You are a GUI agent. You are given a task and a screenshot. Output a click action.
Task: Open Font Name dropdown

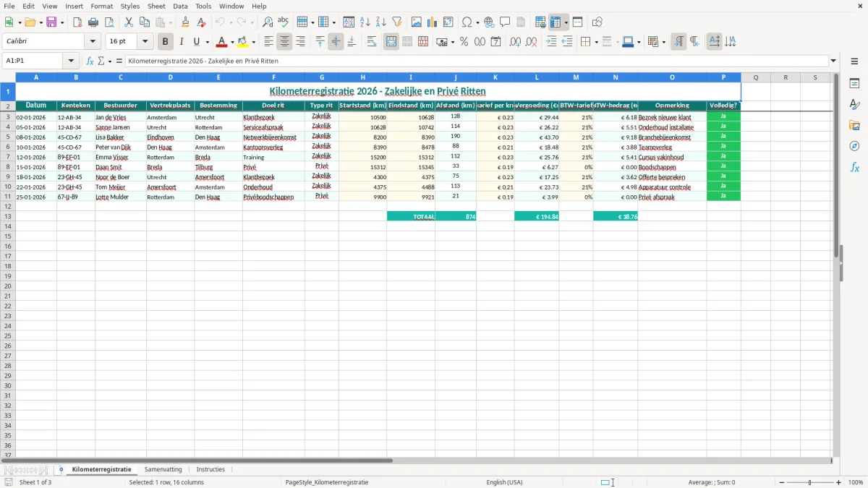93,42
